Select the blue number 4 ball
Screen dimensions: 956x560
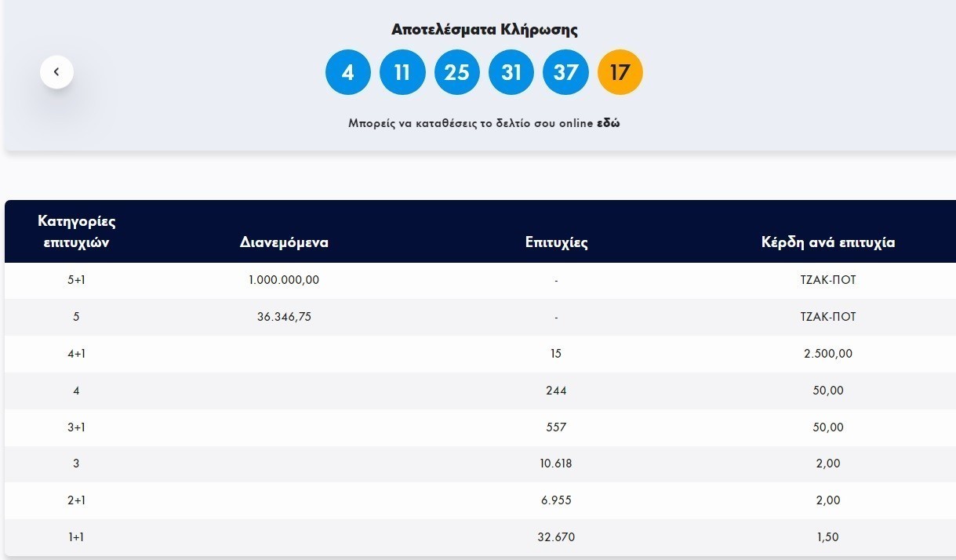[348, 72]
